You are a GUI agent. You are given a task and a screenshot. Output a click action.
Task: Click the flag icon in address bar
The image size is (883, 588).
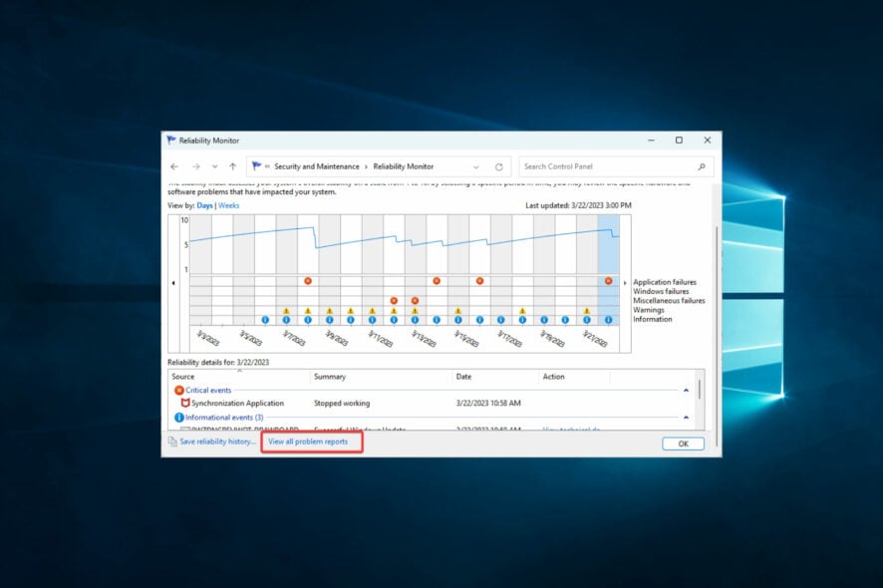[x=256, y=166]
